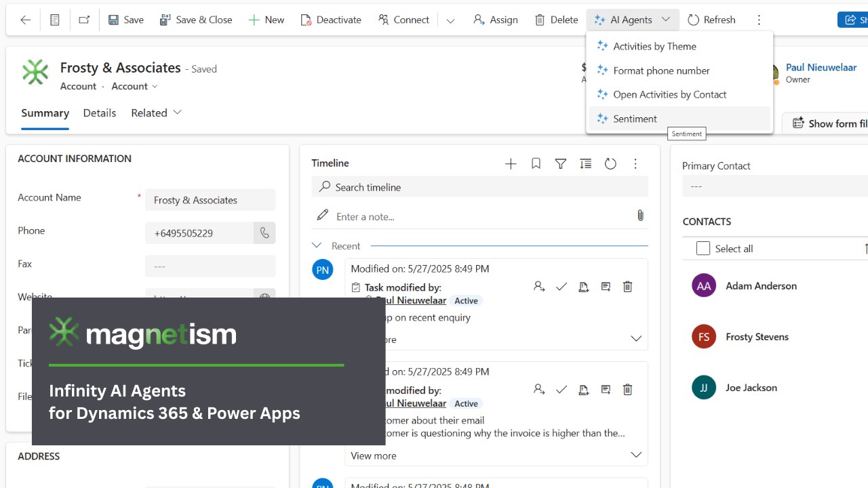Click the Primary Contact lookup field
This screenshot has height=488, width=868.
coord(775,186)
